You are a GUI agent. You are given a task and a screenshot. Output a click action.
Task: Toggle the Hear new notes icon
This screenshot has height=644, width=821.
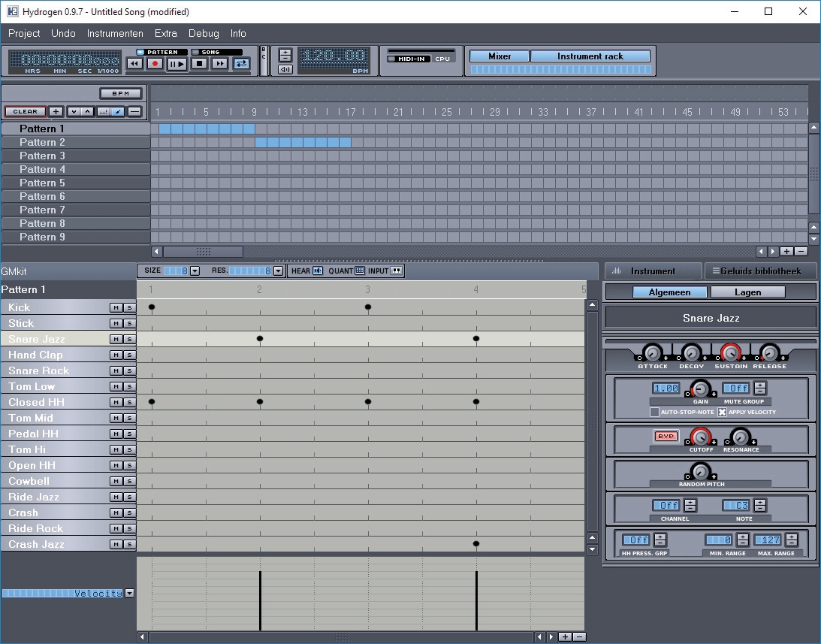pyautogui.click(x=318, y=271)
